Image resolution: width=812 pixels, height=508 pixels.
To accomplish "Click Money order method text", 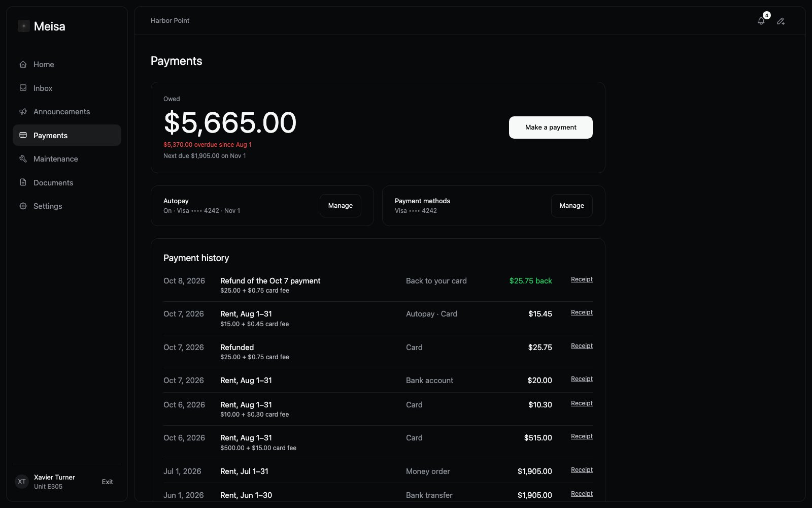I will click(428, 471).
